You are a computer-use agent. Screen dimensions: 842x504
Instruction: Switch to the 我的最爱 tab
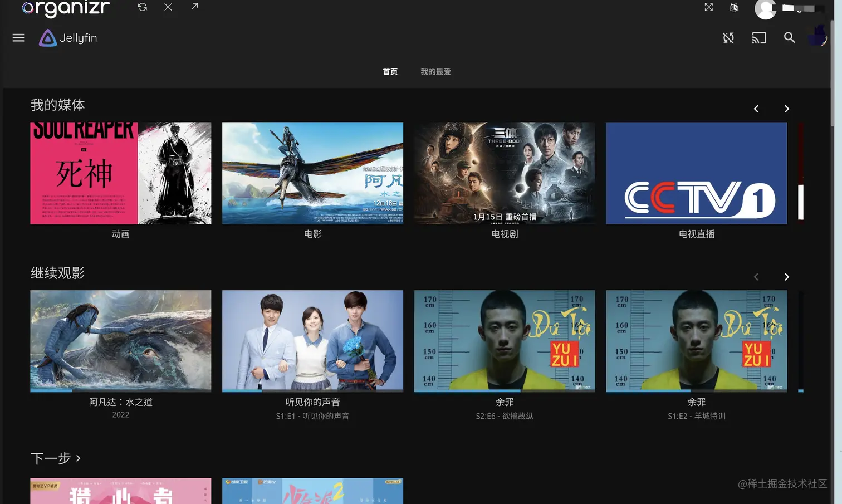point(435,71)
